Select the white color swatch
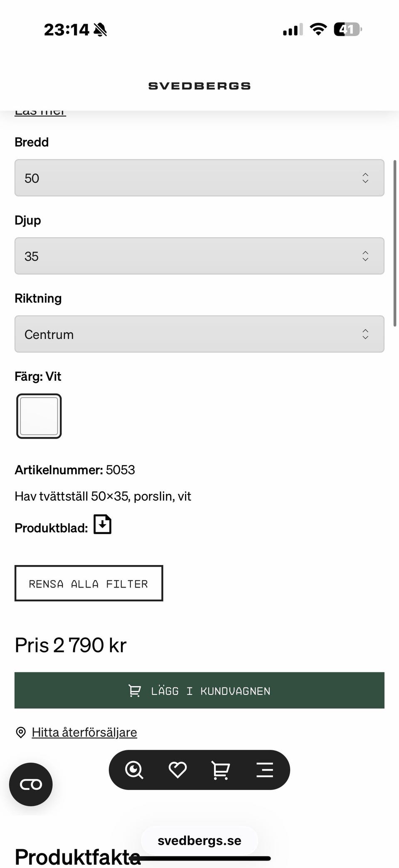The height and width of the screenshot is (868, 399). [39, 416]
